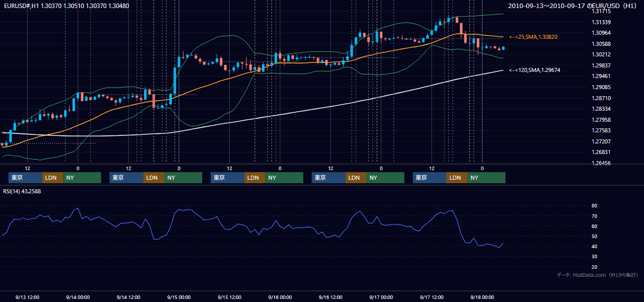Screen dimensions: 644x302
Task: Select the 9/17 12:00 time axis label
Action: point(431,297)
